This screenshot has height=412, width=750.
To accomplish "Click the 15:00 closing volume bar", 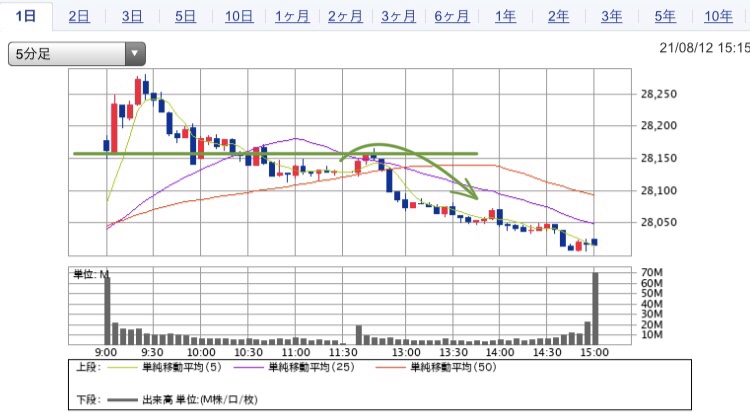I will 596,308.
